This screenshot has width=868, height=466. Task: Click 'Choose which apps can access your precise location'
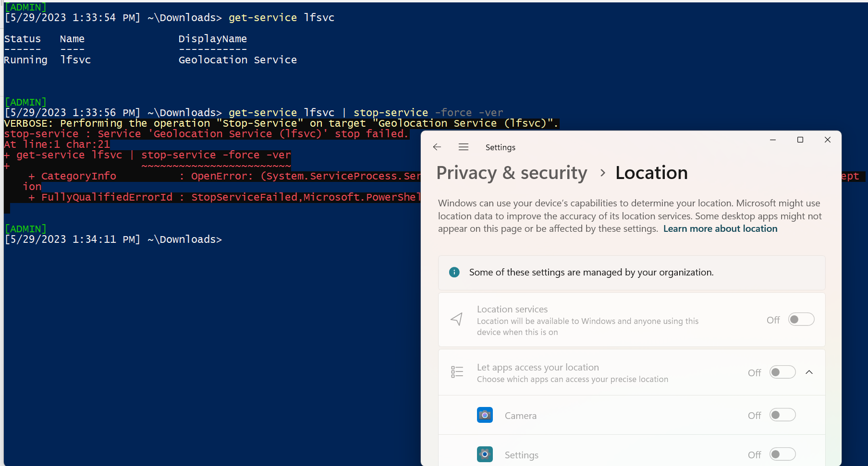573,379
